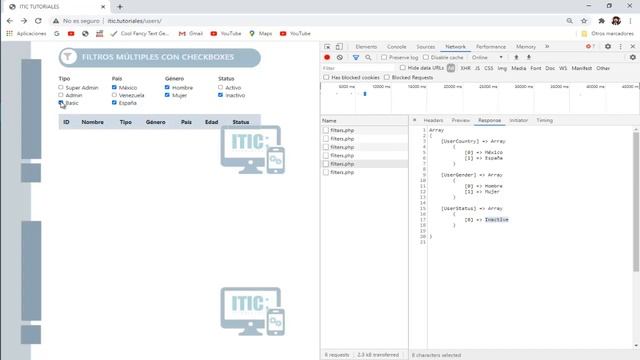Screen dimensions: 640x360
Task: Check the Activo status filter
Action: (220, 87)
